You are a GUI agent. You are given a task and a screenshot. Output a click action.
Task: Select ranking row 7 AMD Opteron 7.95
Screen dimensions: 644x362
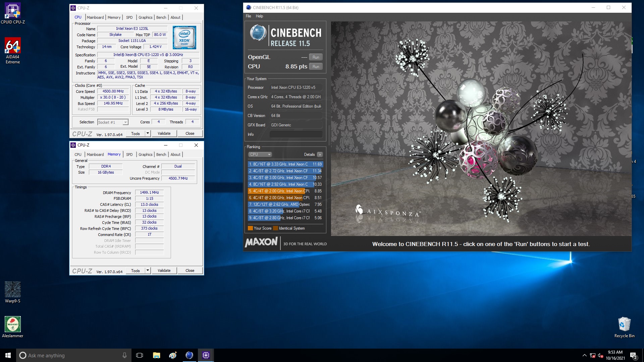click(285, 204)
